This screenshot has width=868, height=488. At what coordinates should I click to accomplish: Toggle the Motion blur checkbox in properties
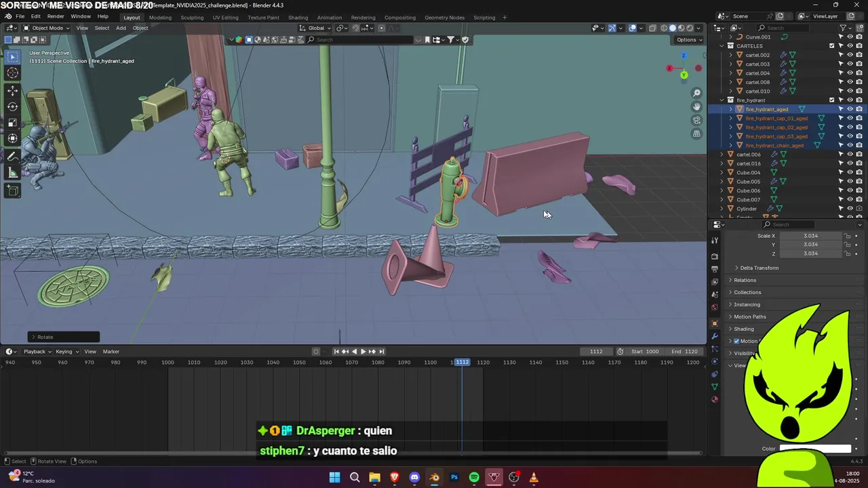(x=736, y=341)
